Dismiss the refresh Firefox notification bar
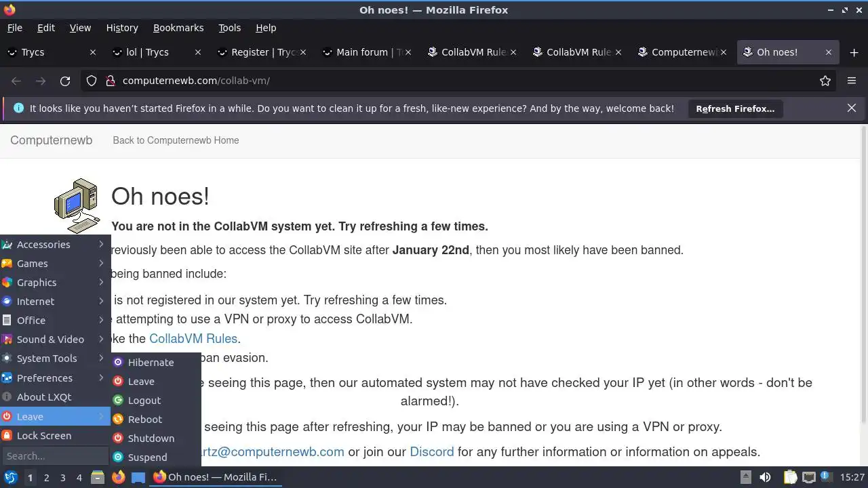This screenshot has height=488, width=868. (x=852, y=108)
